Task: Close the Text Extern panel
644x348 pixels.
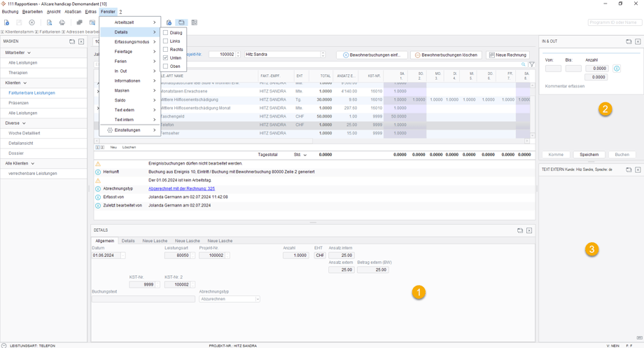Action: [x=638, y=169]
